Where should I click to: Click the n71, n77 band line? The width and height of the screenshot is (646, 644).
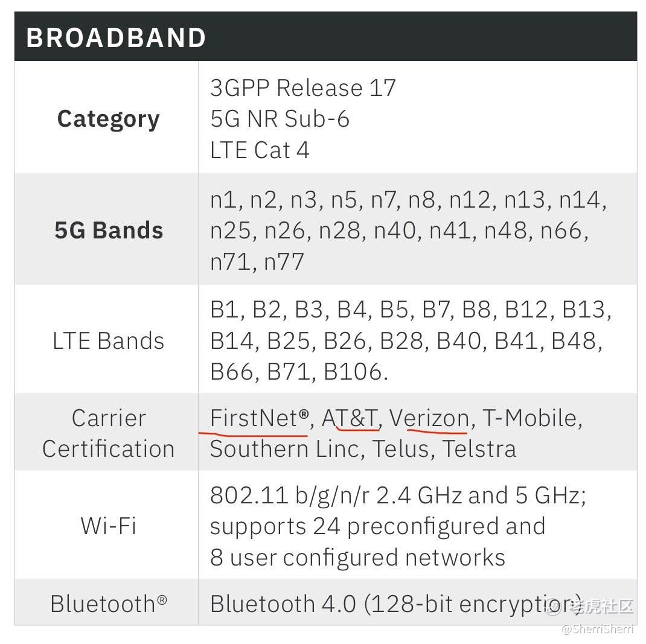pos(257,262)
